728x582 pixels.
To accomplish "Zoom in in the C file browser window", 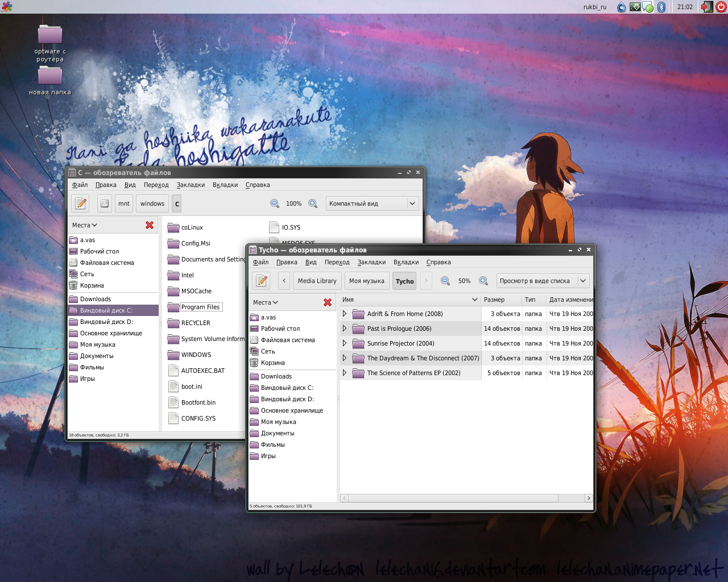I will pos(313,203).
